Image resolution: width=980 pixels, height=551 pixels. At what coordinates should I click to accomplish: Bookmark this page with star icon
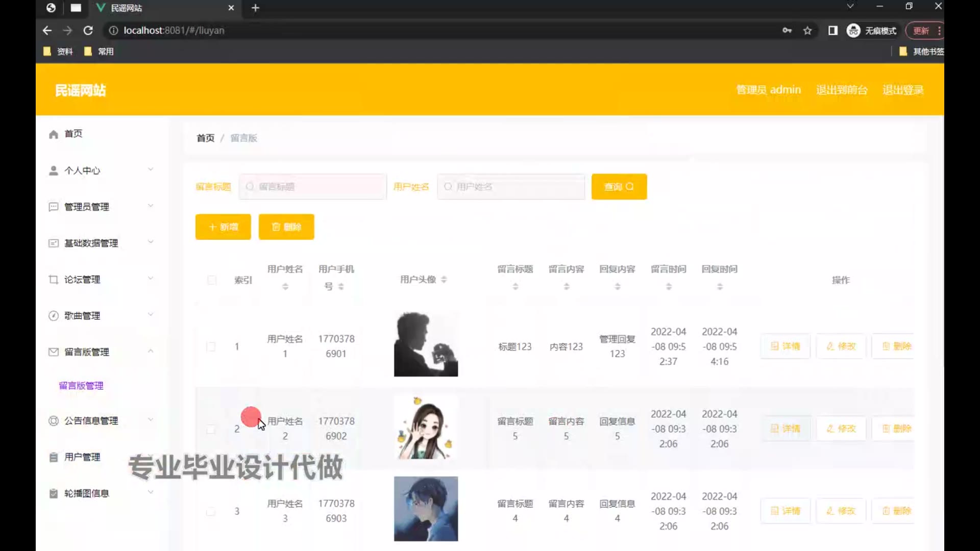(807, 31)
